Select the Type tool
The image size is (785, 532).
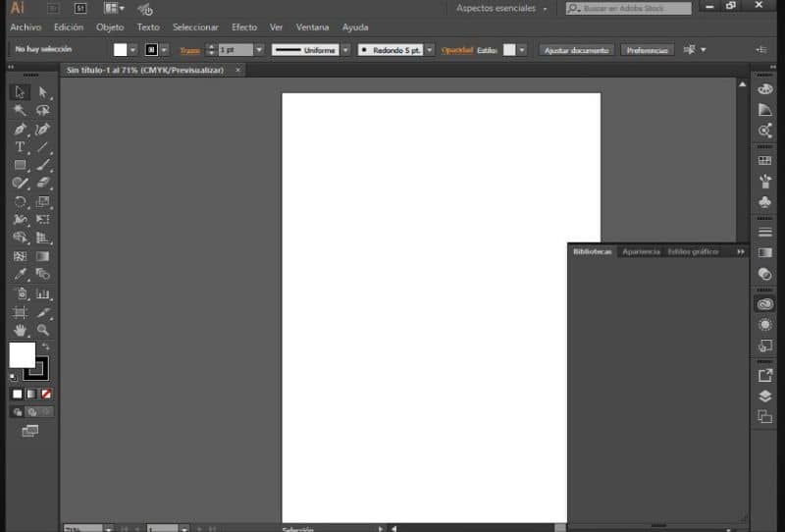(x=20, y=147)
